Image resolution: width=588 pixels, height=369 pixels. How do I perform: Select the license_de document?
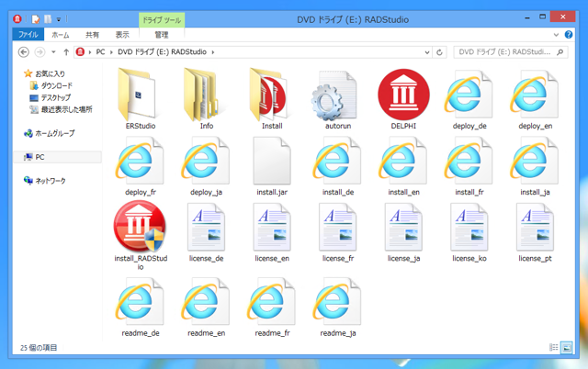coord(206,232)
